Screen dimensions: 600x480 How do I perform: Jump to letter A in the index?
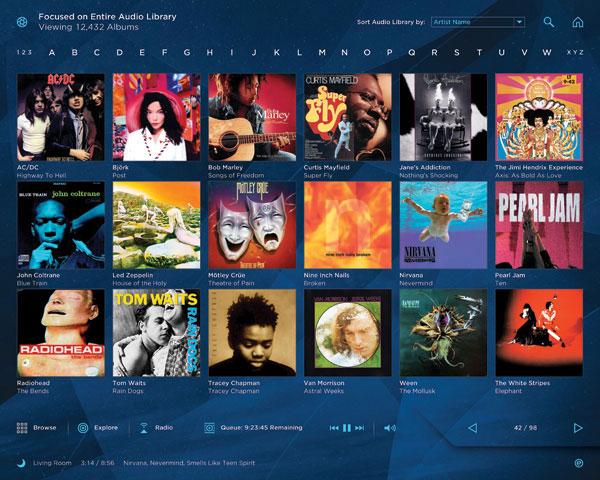52,52
